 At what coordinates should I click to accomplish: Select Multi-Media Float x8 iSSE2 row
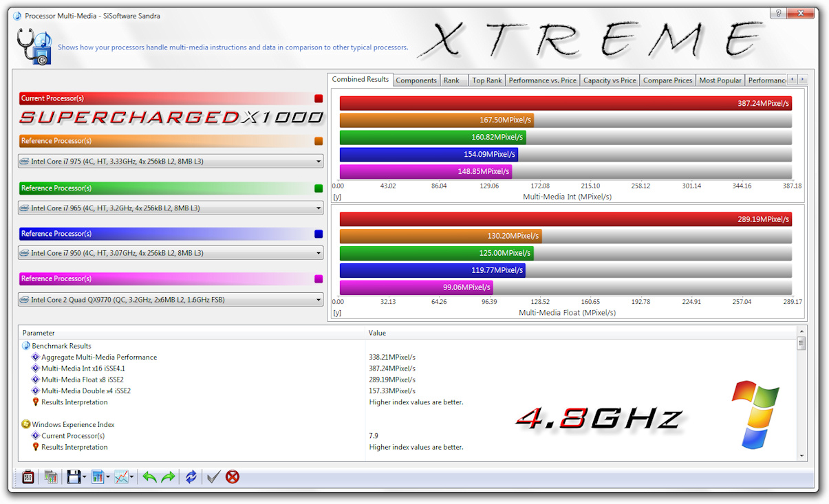coord(83,380)
